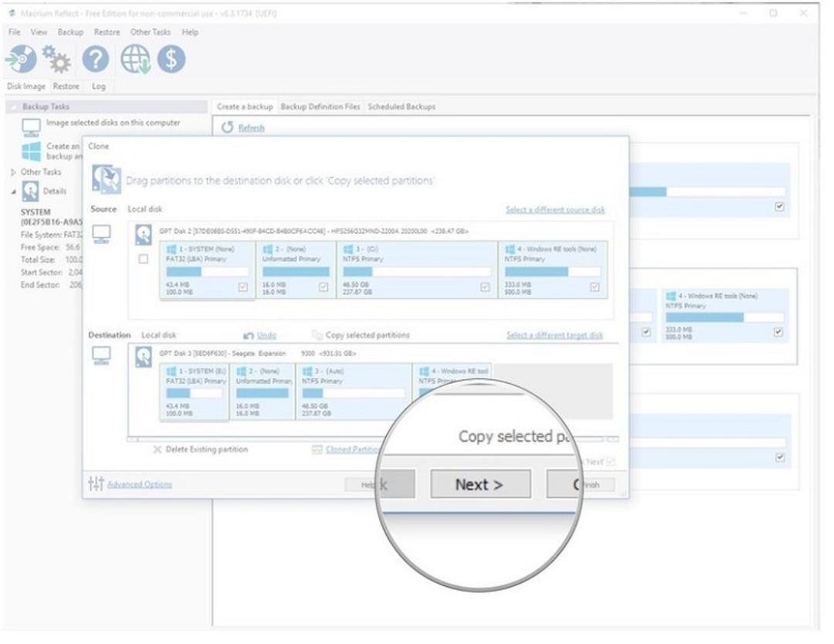
Task: Toggle the source disk select-all checkbox
Action: pos(143,259)
